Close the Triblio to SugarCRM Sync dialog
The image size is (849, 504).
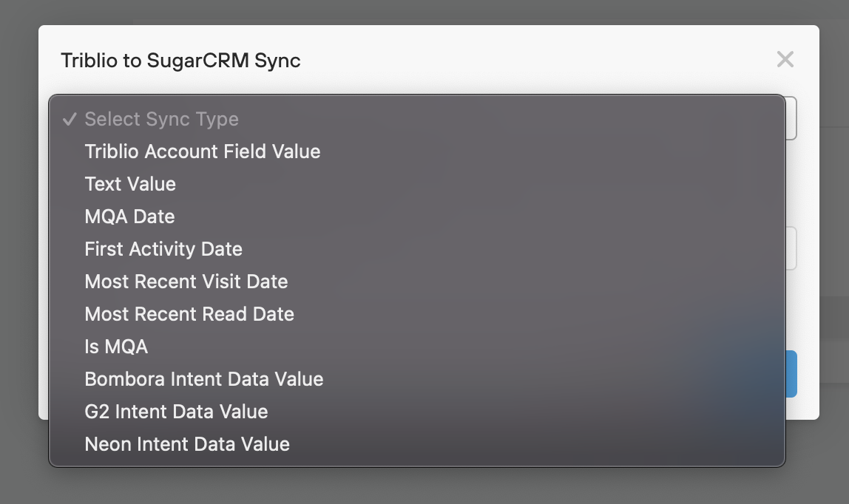coord(785,59)
